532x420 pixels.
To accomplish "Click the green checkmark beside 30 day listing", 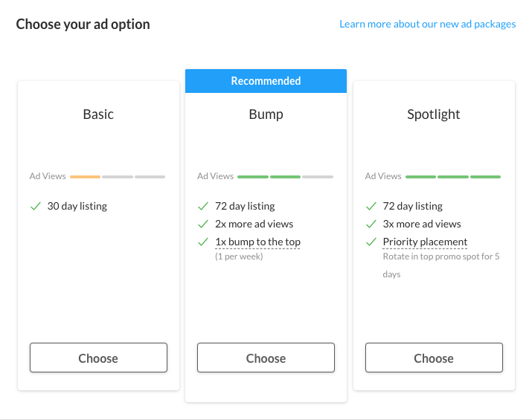I will pyautogui.click(x=35, y=206).
